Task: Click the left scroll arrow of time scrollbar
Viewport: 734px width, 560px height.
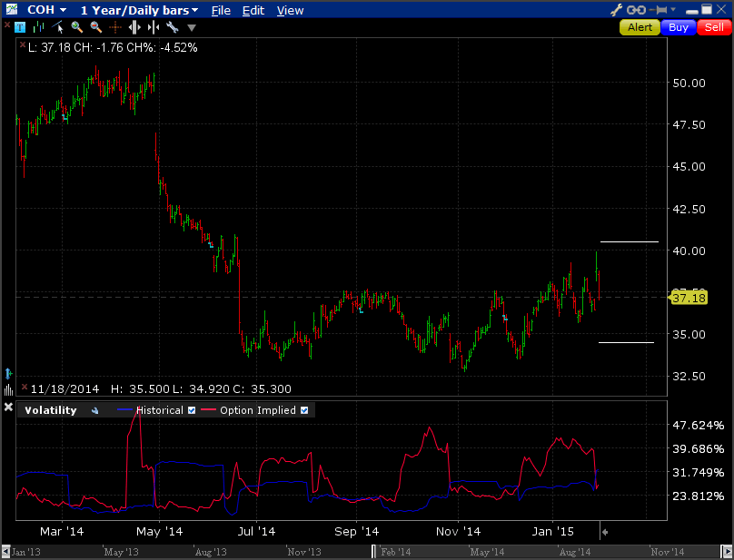Action: 5,552
